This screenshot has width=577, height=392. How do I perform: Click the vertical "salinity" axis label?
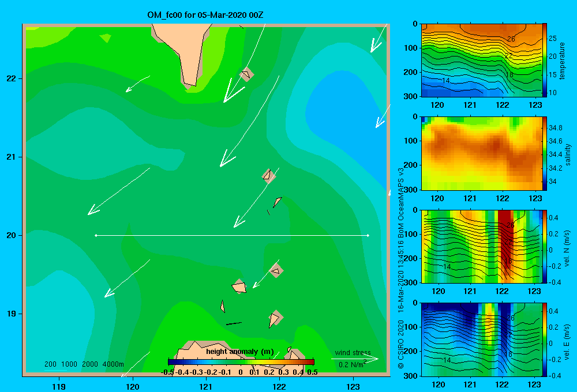(568, 154)
